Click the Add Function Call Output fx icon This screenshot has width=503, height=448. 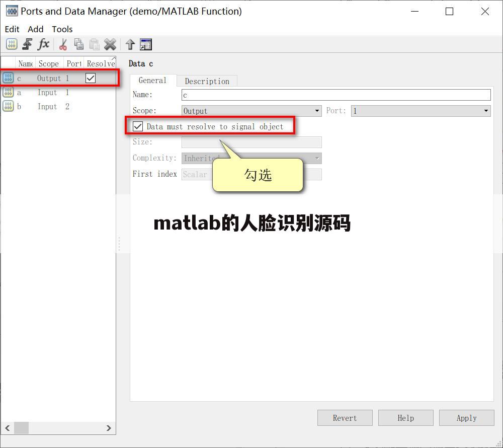click(x=43, y=44)
